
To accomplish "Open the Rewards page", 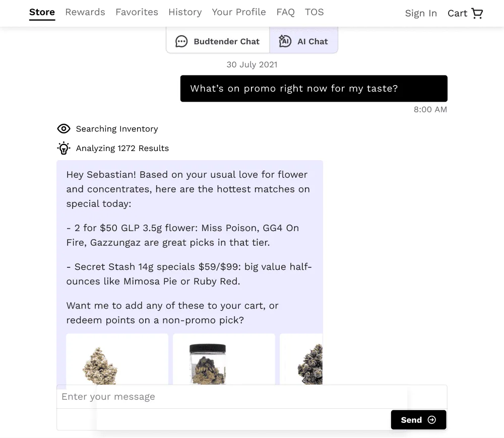I will tap(85, 12).
